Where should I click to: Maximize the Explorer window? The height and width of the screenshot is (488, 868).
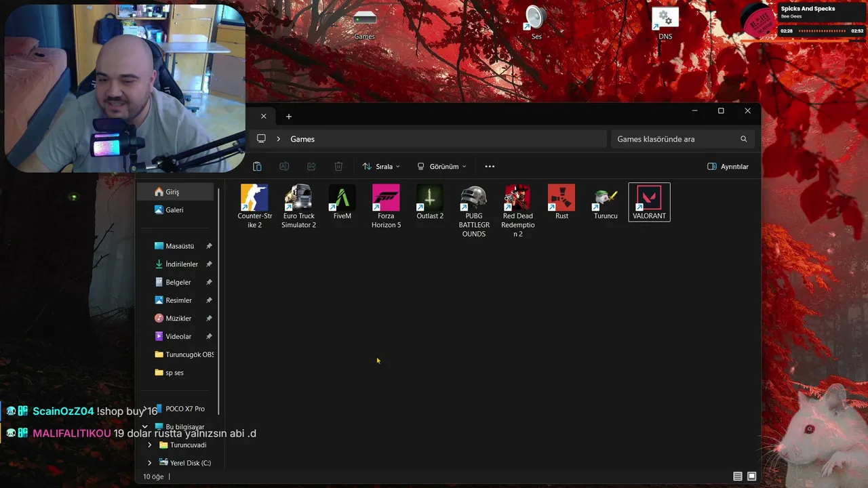point(721,110)
